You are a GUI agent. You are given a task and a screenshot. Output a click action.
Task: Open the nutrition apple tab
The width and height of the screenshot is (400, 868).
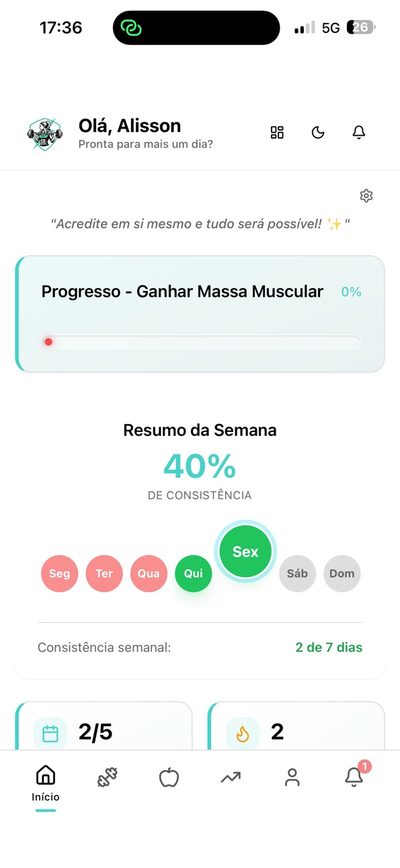click(x=169, y=777)
